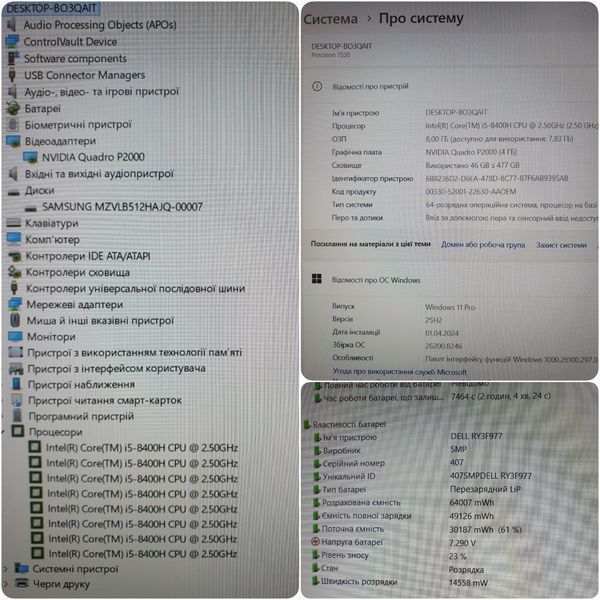This screenshot has width=600, height=600.
Task: Click the Audio Processing Objects speaker icon
Action: click(12, 25)
